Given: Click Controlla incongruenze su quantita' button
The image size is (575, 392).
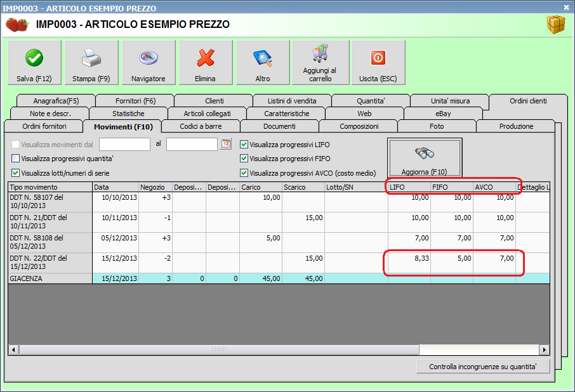Looking at the screenshot, I should point(483,367).
